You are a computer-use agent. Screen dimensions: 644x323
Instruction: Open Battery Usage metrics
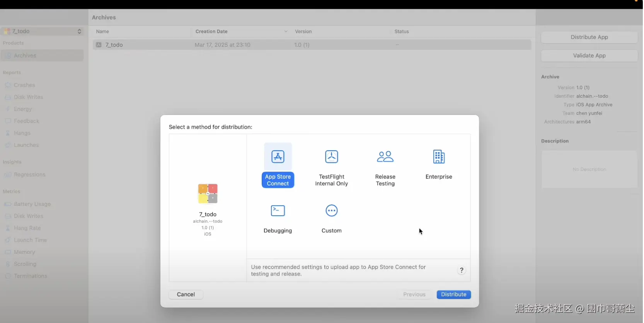(32, 204)
